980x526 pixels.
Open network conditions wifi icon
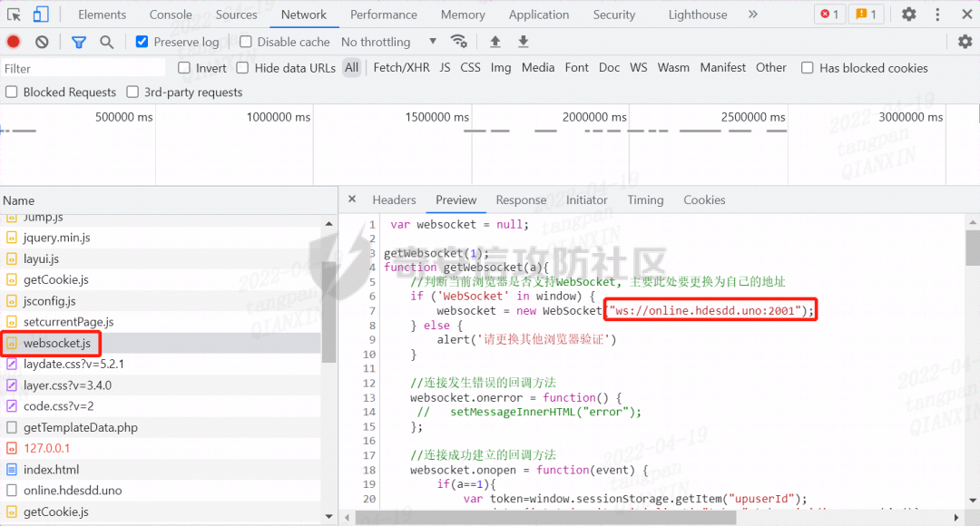[459, 42]
